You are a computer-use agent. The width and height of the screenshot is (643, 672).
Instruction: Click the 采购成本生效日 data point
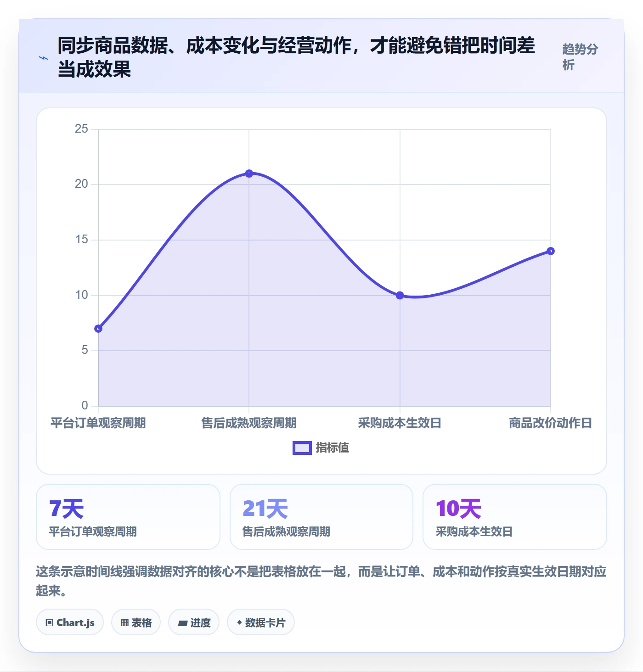(400, 295)
